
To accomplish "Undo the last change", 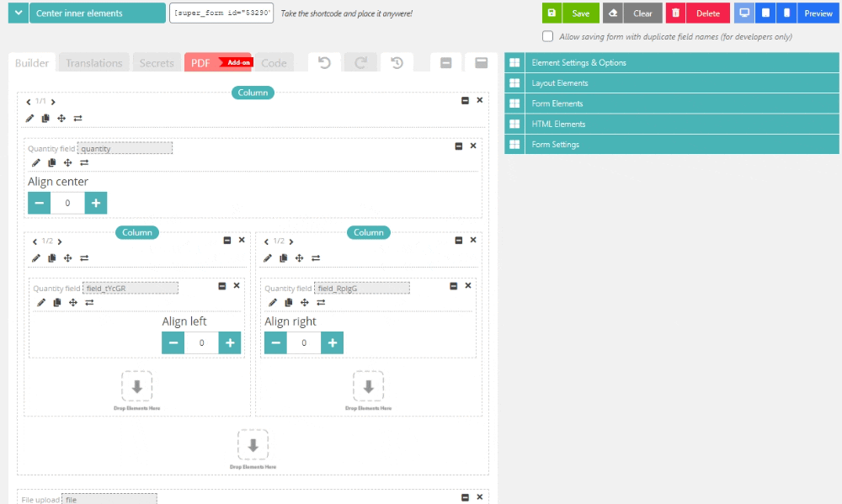I will tap(324, 63).
